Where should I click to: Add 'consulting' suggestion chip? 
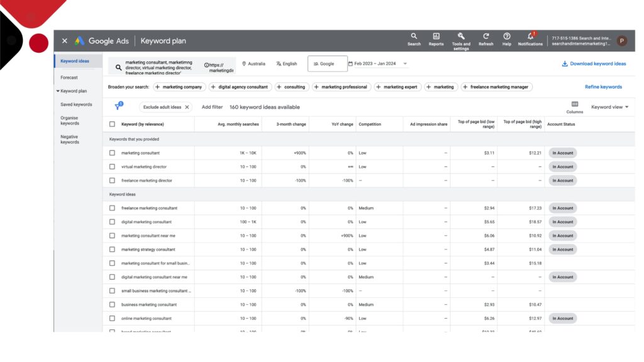coord(291,87)
